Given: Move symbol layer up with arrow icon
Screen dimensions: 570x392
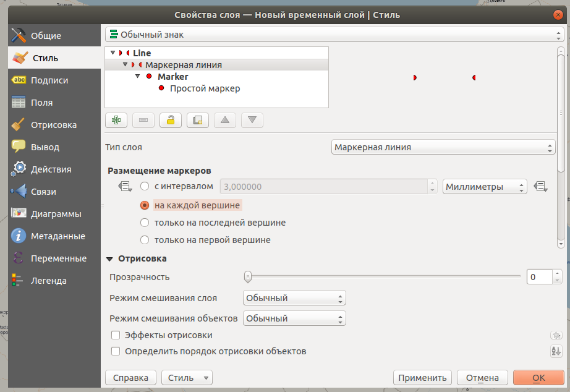Looking at the screenshot, I should click(224, 120).
